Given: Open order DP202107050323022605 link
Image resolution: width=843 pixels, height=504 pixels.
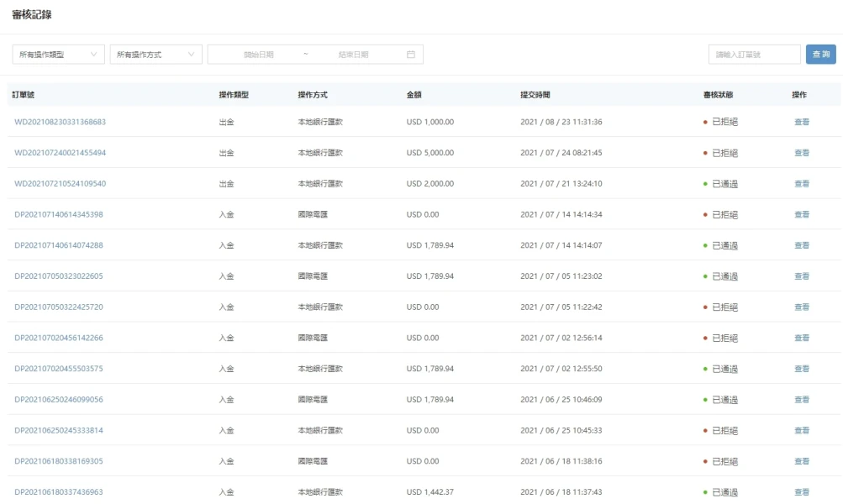Looking at the screenshot, I should point(59,276).
